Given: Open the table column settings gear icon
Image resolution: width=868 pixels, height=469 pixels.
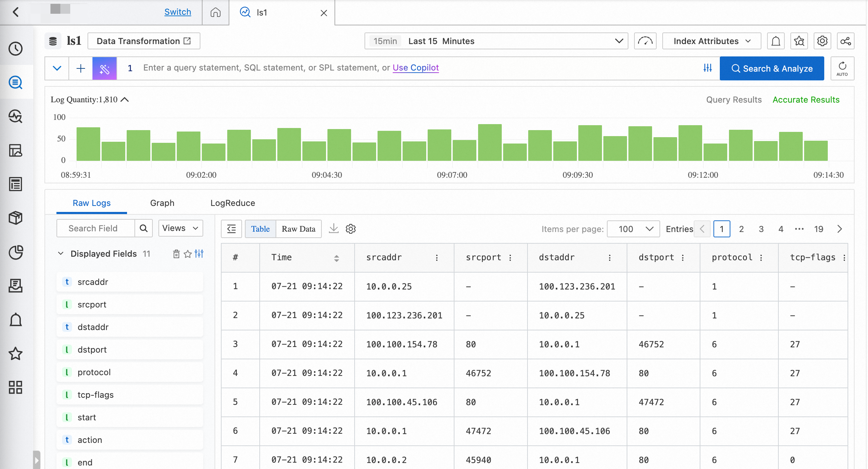Looking at the screenshot, I should tap(350, 229).
